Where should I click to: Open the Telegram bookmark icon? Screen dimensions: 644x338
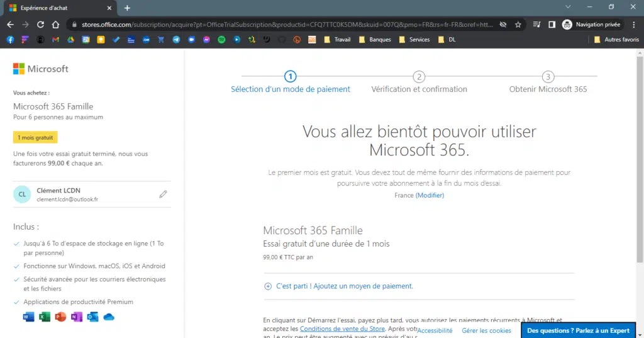[x=176, y=40]
